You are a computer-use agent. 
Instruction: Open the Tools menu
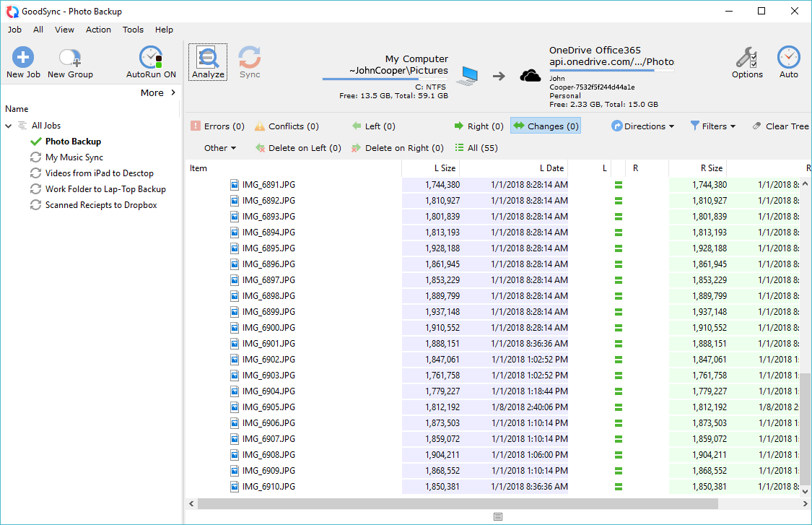pos(133,30)
